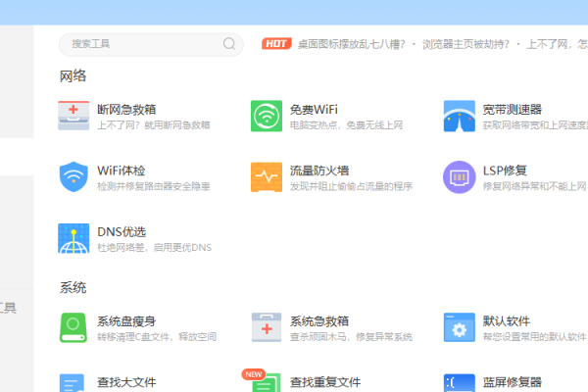The height and width of the screenshot is (392, 588).
Task: Open the 系统急救箱 medical kit icon
Action: coord(267,327)
